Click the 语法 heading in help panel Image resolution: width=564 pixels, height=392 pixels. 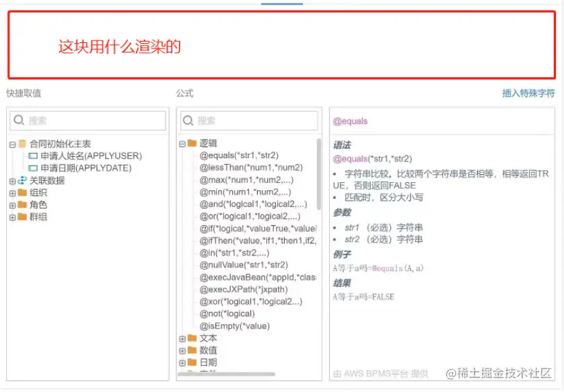pos(342,145)
